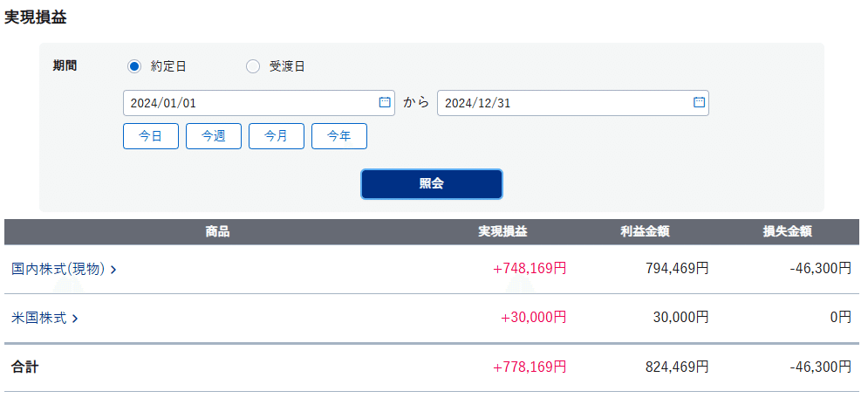This screenshot has height=398, width=868.
Task: Open the start date calendar icon
Action: [x=384, y=102]
